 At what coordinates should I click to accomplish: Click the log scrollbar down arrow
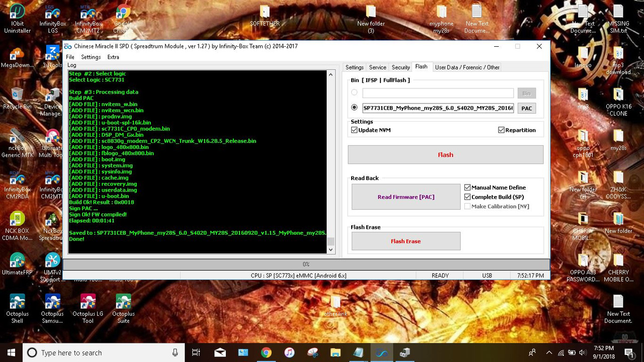pyautogui.click(x=331, y=249)
